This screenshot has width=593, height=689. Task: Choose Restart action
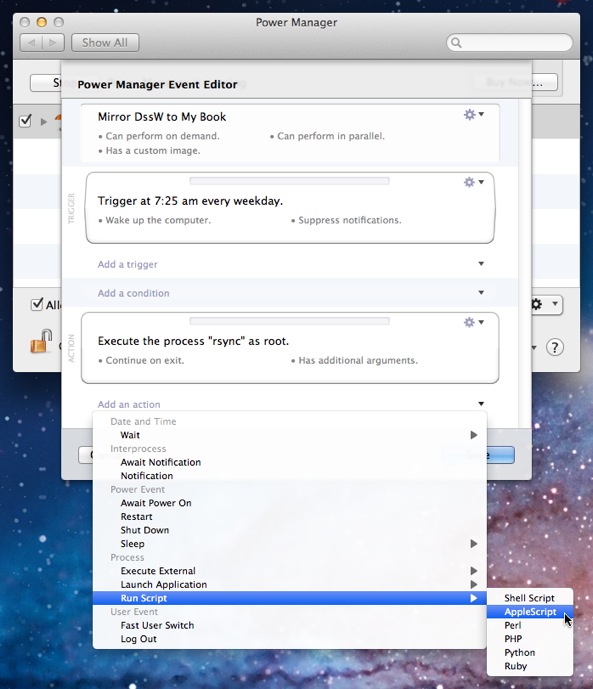coord(290,517)
